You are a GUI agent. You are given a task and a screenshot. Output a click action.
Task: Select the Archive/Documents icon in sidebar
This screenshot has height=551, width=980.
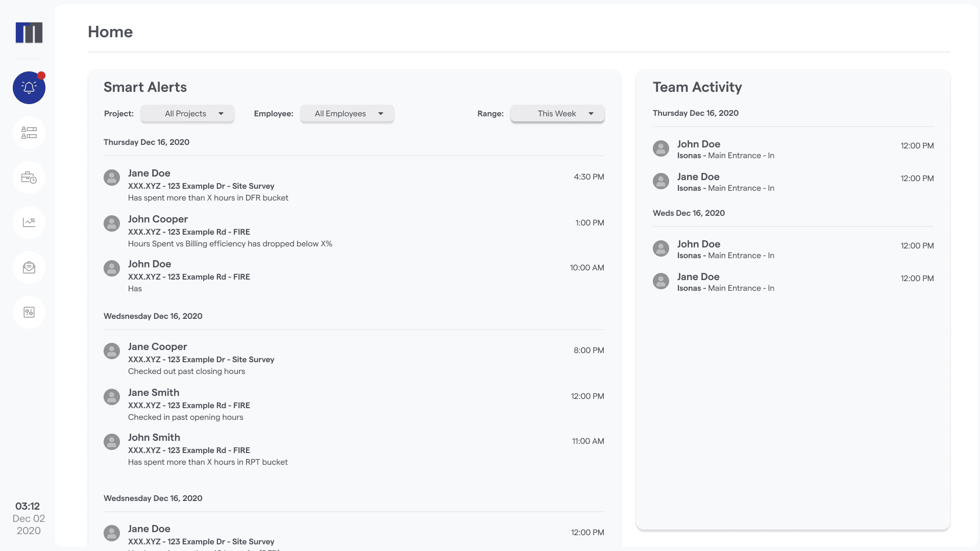[29, 267]
